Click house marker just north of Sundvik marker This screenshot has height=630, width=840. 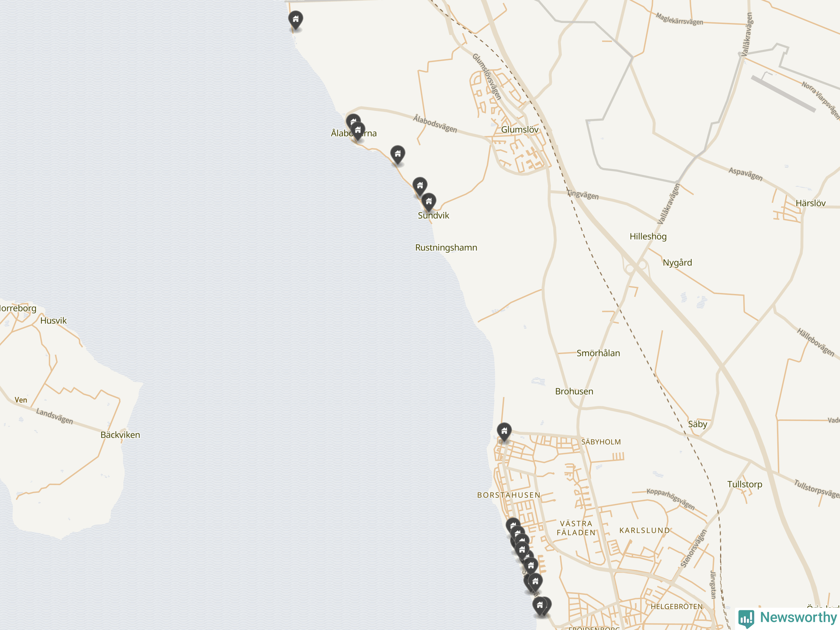[x=420, y=186]
